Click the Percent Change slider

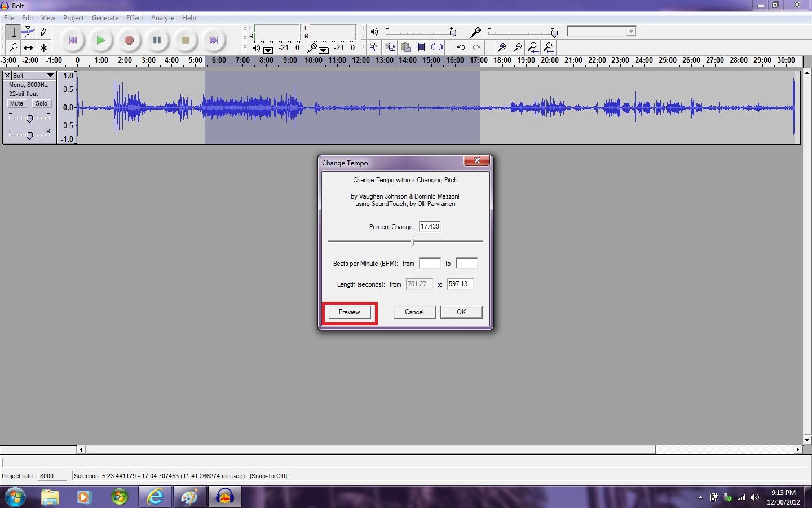pyautogui.click(x=413, y=242)
